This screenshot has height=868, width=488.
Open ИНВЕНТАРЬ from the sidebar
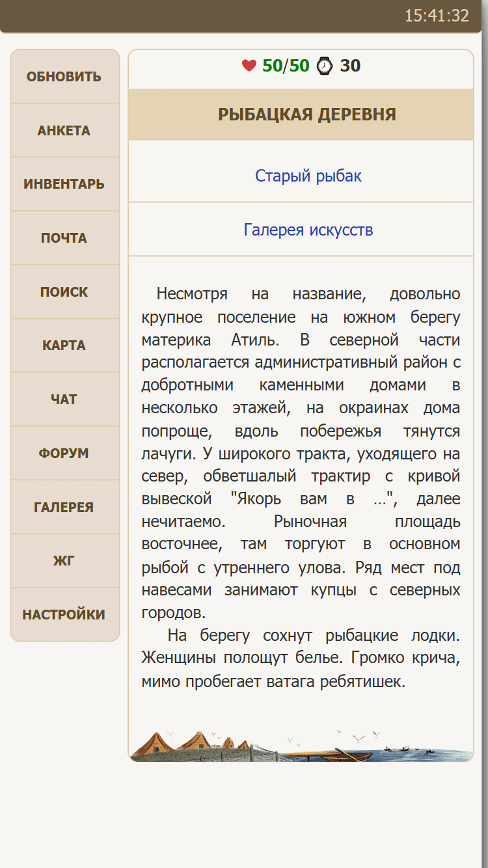click(64, 184)
